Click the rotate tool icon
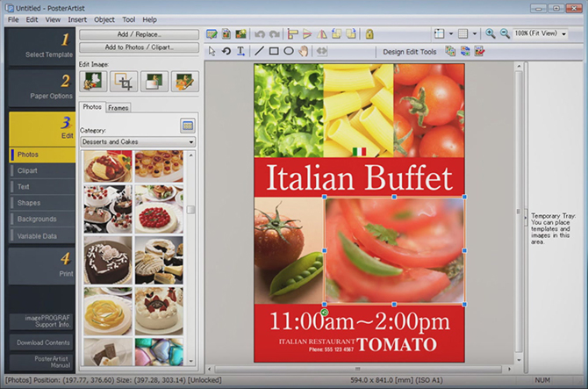The height and width of the screenshot is (389, 588). click(x=226, y=51)
